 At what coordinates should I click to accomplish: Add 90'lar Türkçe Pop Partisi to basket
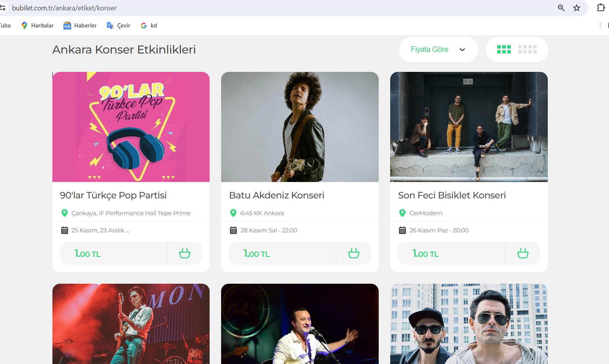click(185, 253)
